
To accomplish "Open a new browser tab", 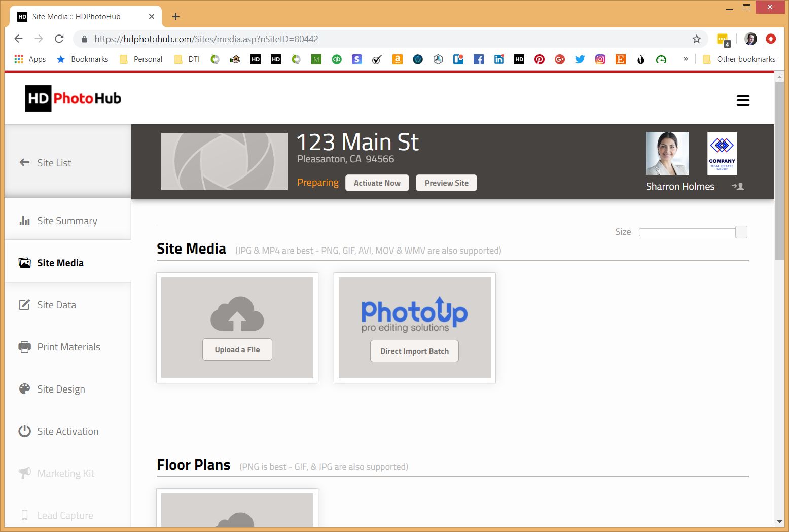I will [176, 17].
